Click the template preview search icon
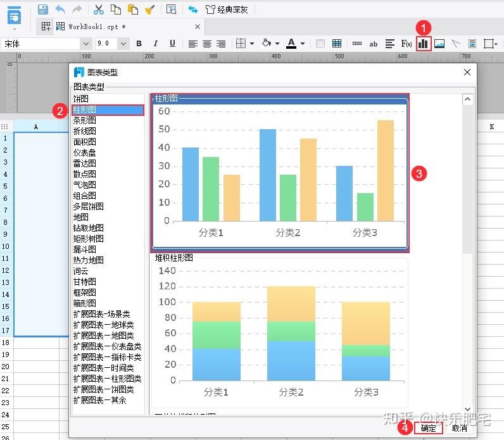504x440 pixels. [x=171, y=9]
